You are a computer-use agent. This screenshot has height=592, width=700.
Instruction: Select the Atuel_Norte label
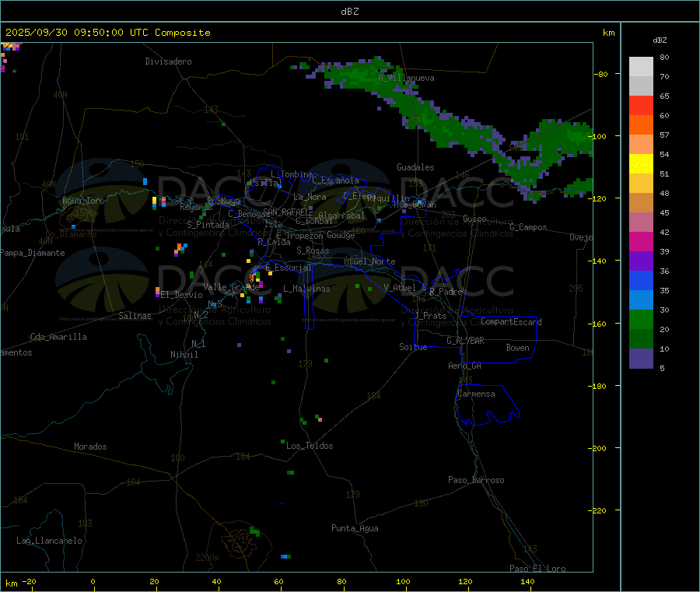tap(369, 261)
